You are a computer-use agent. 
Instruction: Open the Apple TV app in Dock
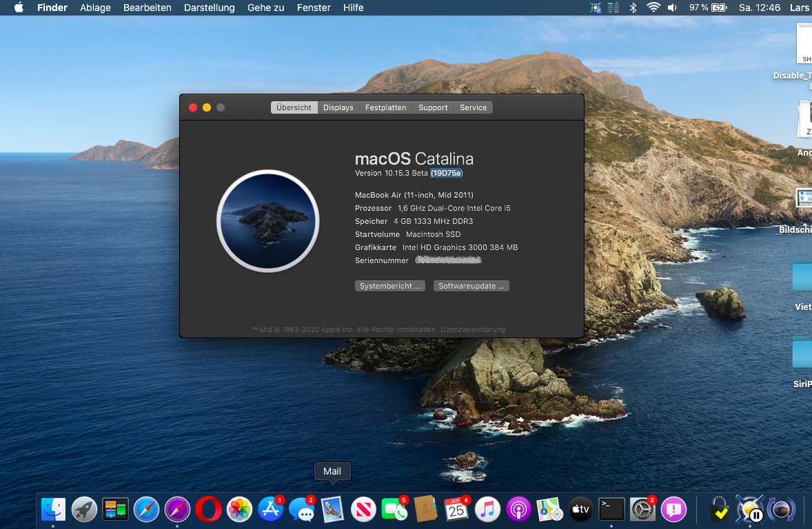click(580, 510)
